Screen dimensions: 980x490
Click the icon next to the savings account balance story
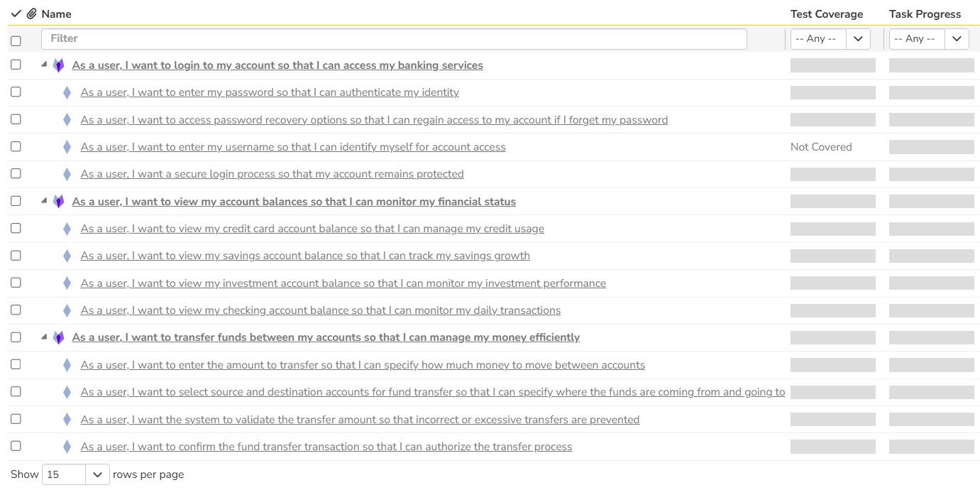[x=67, y=256]
